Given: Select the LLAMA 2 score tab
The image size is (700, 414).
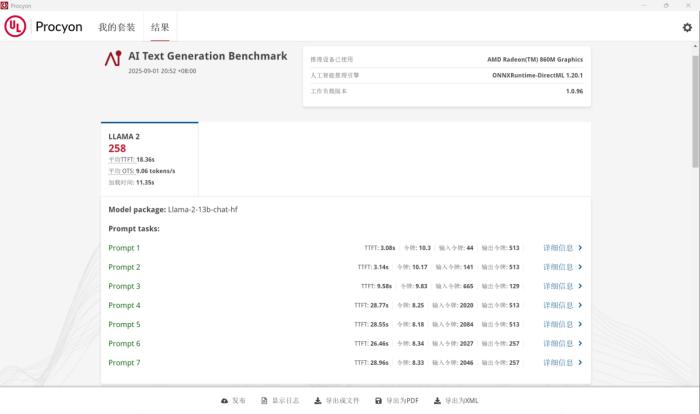Looking at the screenshot, I should coord(150,159).
